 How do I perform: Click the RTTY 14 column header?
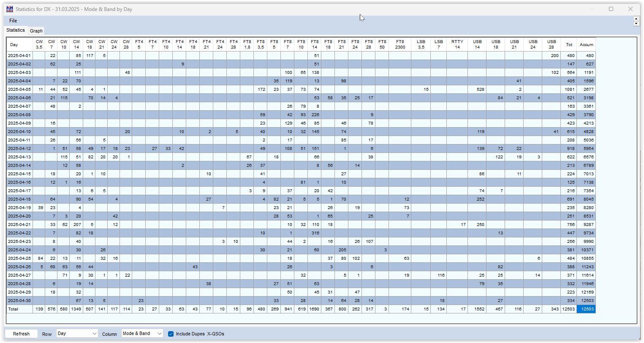(x=457, y=44)
